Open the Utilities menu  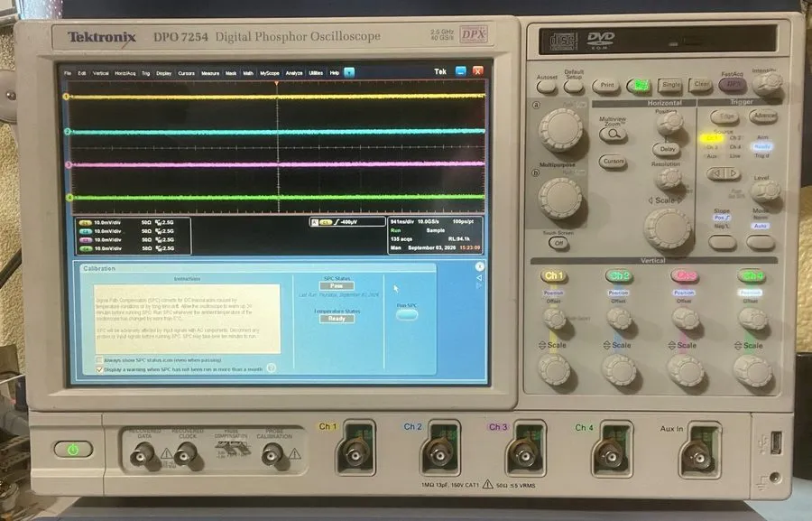coord(316,73)
